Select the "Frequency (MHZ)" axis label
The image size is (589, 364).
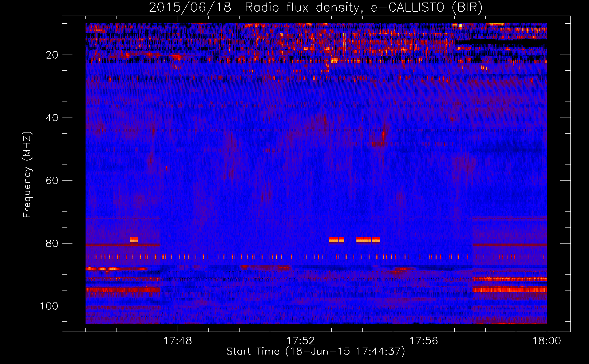point(27,175)
